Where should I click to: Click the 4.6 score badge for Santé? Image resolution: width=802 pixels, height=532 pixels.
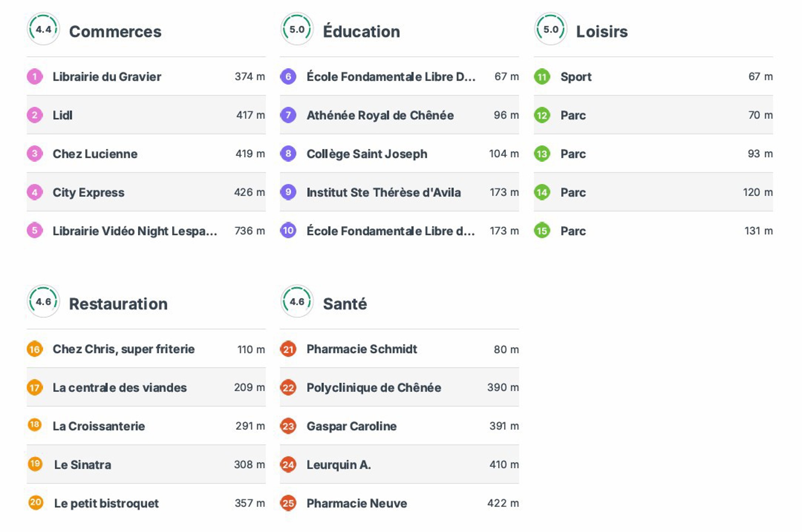pyautogui.click(x=297, y=301)
